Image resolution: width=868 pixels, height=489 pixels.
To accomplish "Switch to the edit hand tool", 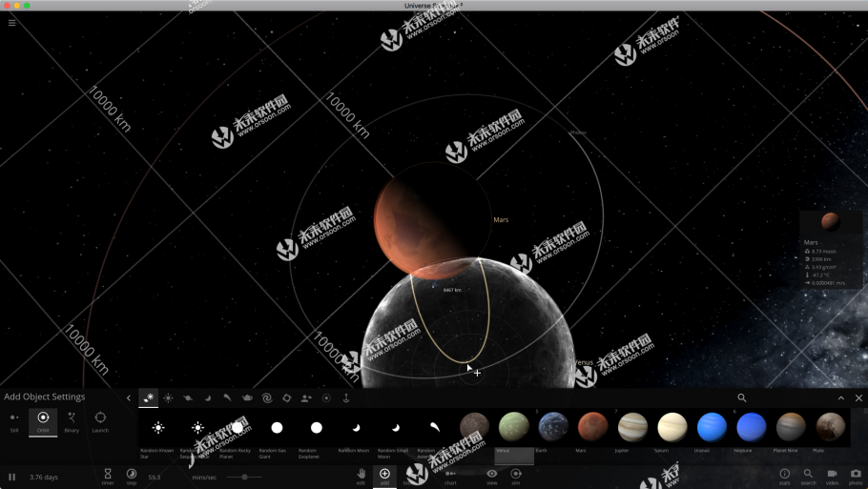I will [361, 477].
